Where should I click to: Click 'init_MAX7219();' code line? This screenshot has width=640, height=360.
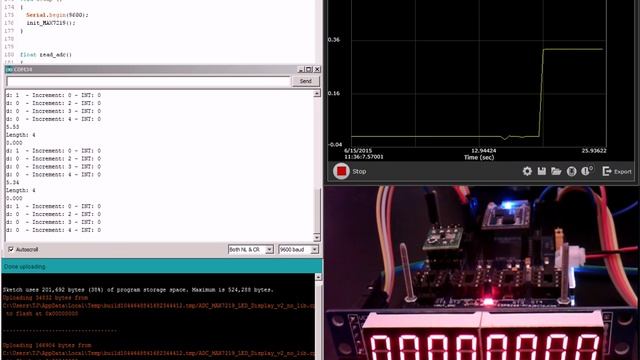click(x=51, y=23)
